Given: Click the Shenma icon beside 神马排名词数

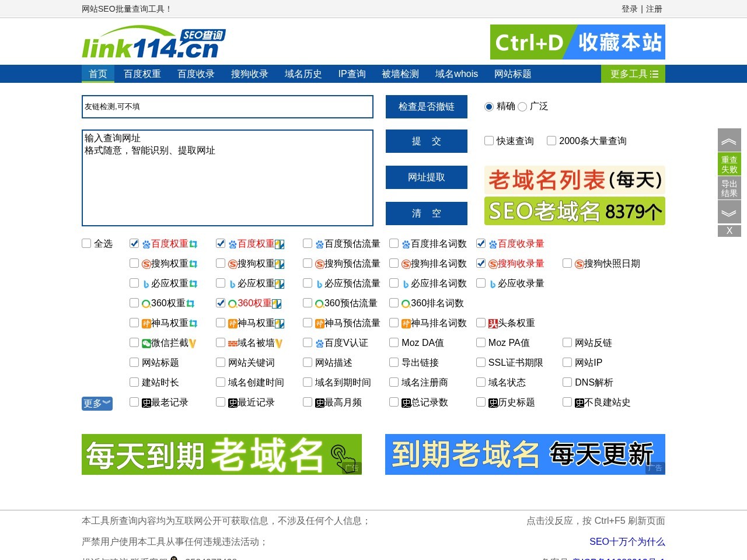Looking at the screenshot, I should coord(406,324).
